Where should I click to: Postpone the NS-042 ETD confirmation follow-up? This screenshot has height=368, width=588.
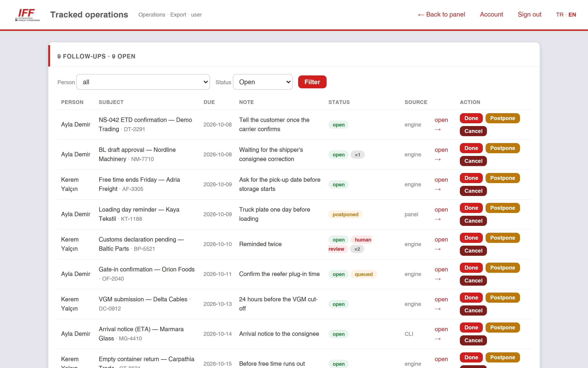503,118
